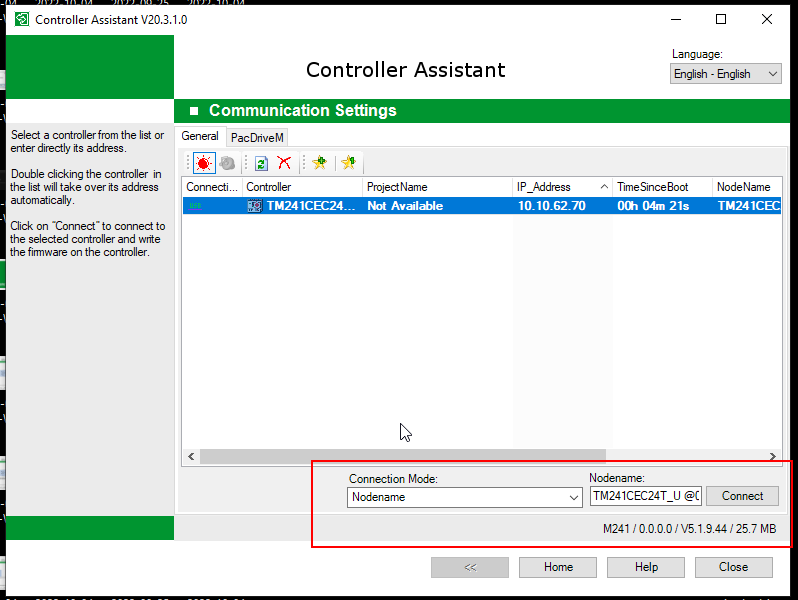Click the ProjectName column header

(438, 187)
